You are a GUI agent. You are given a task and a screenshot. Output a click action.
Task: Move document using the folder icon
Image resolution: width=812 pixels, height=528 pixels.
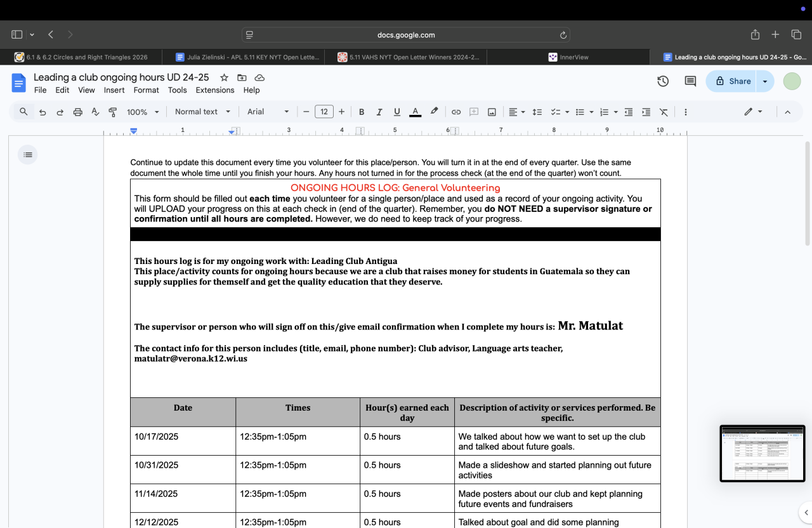pyautogui.click(x=242, y=77)
